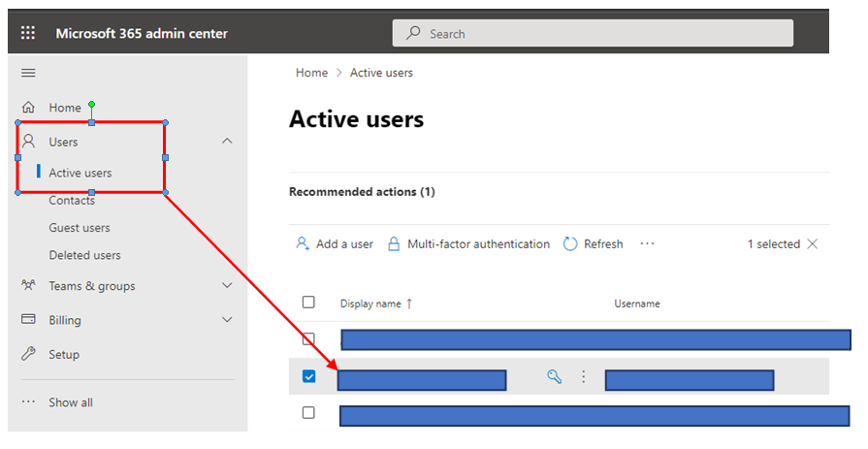The height and width of the screenshot is (449, 868).
Task: Open Contacts in sidebar
Action: point(72,201)
